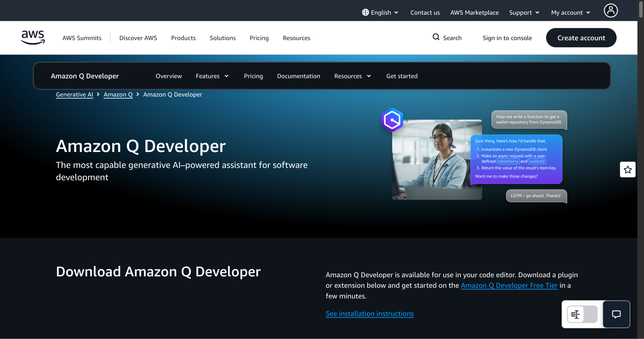Click the Amazon Q breadcrumb
Viewport: 644px width, 339px height.
point(118,95)
